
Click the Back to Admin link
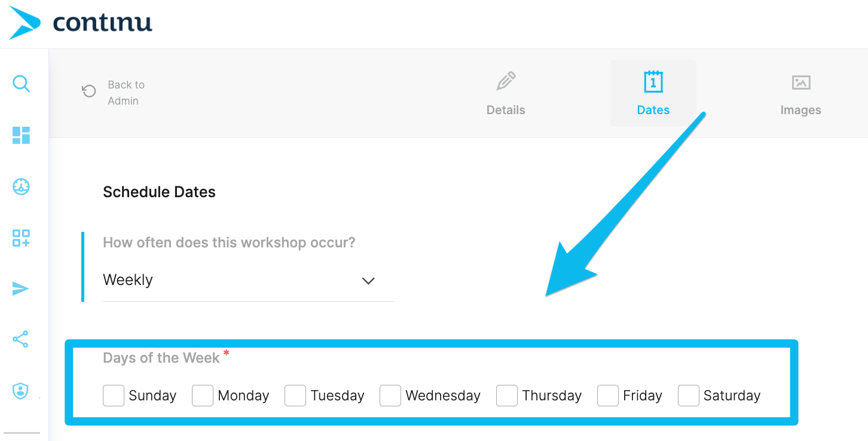[126, 93]
